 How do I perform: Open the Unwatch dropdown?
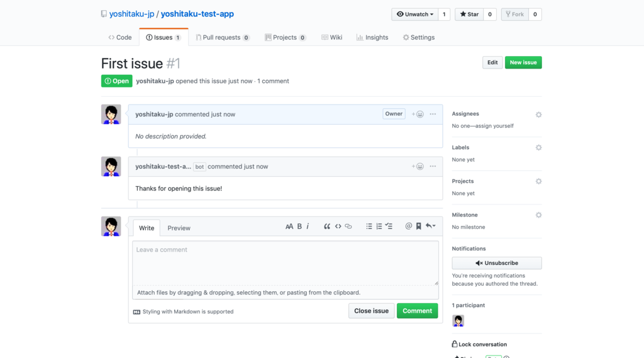tap(415, 14)
